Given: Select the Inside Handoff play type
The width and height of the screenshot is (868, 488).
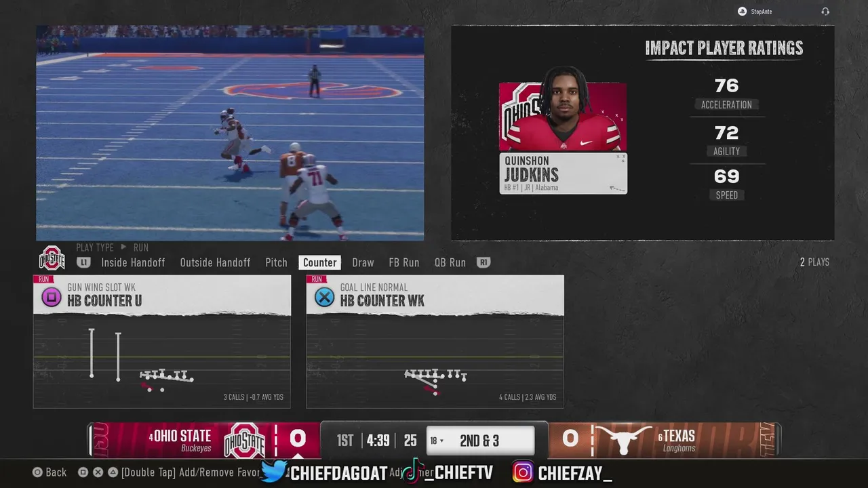Looking at the screenshot, I should [x=133, y=262].
